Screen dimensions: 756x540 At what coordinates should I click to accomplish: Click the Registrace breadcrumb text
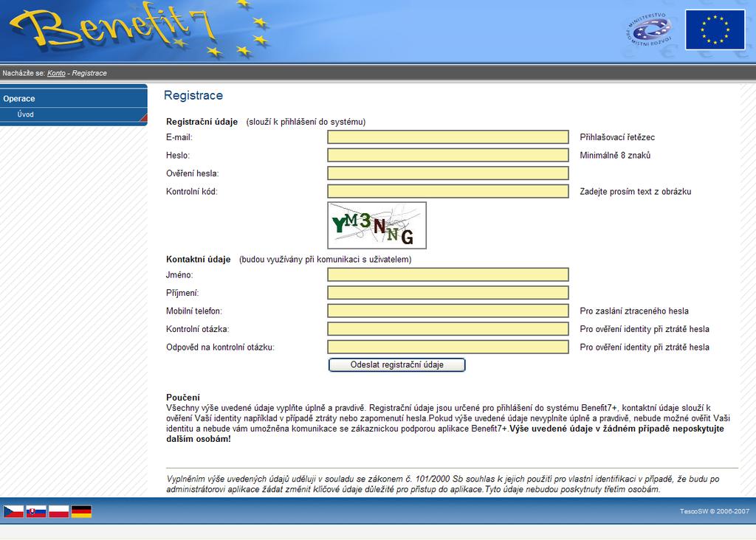[x=89, y=73]
